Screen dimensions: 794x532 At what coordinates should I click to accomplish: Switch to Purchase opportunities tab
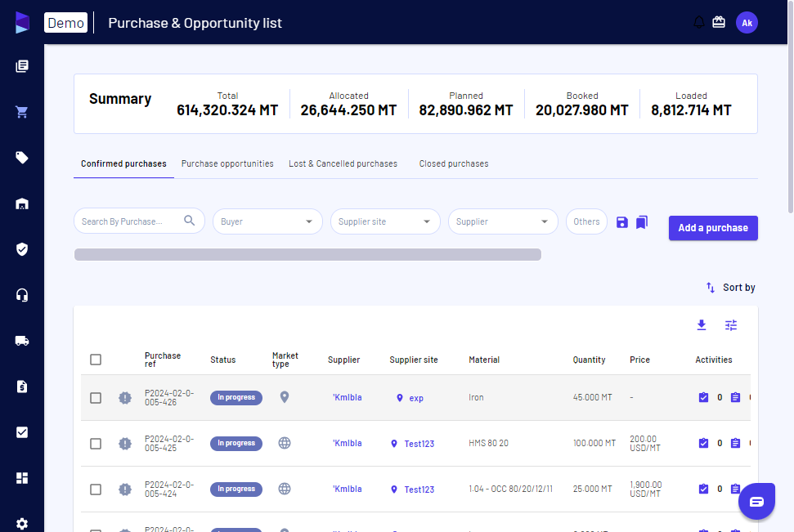tap(227, 163)
